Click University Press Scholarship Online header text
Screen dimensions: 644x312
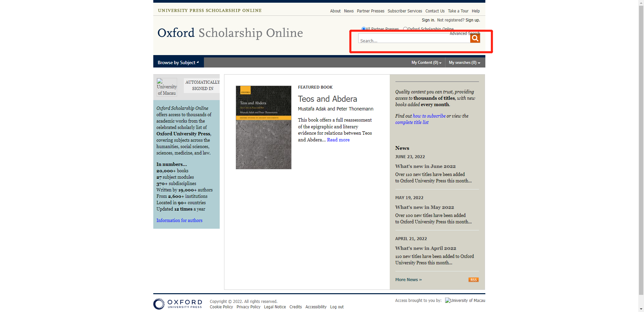210,10
